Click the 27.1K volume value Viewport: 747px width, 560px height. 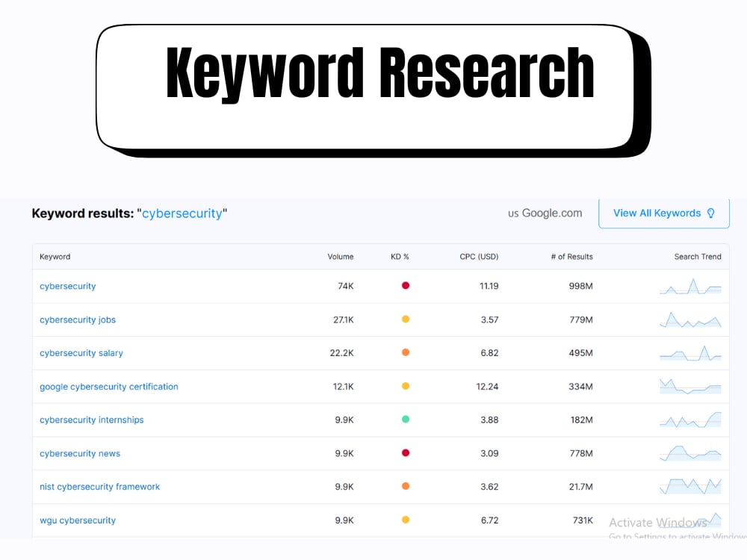click(x=344, y=320)
